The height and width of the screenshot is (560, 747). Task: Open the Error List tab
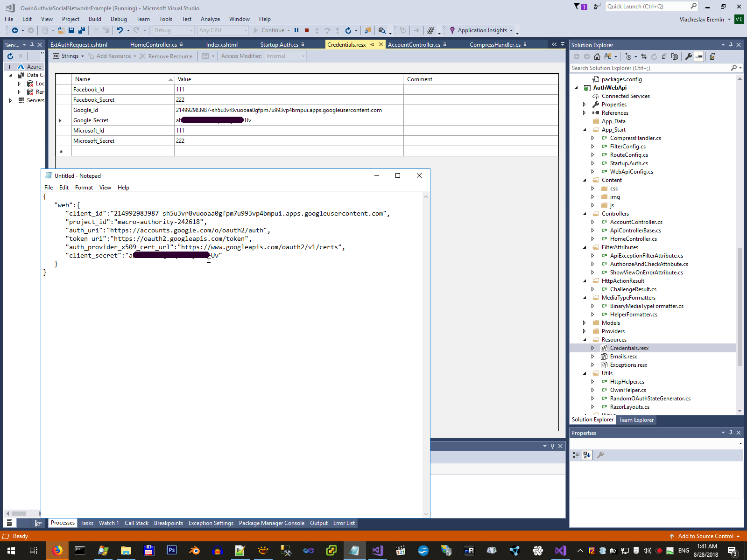pos(344,523)
